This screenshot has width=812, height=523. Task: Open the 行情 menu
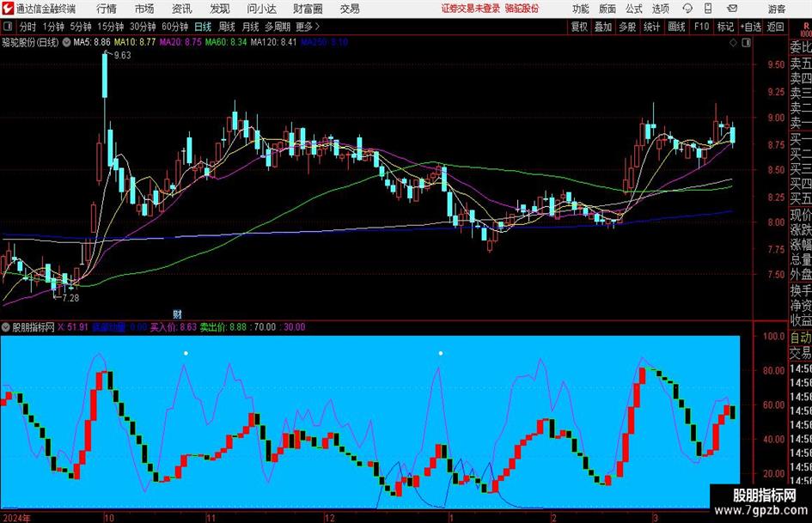pos(107,9)
